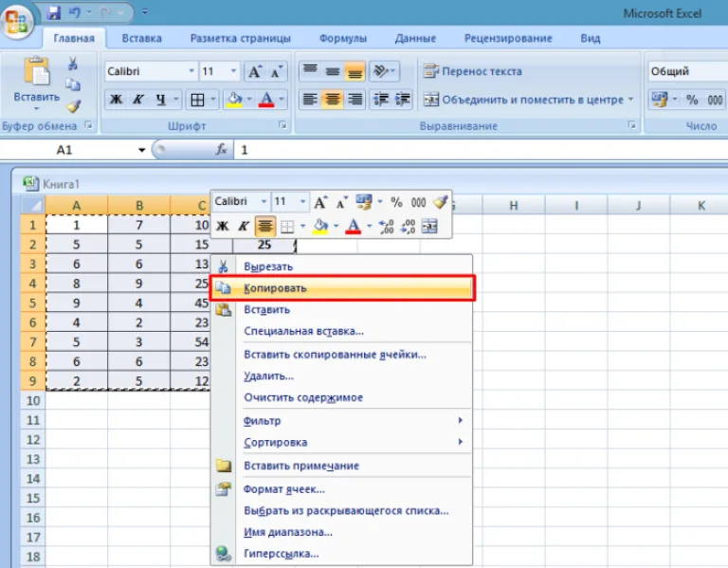Click the fx insert function button
The image size is (728, 568).
222,150
